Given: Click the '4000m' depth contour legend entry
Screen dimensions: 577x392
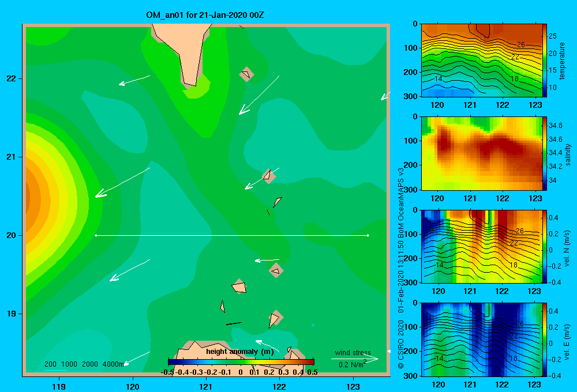Looking at the screenshot, I should (x=113, y=364).
